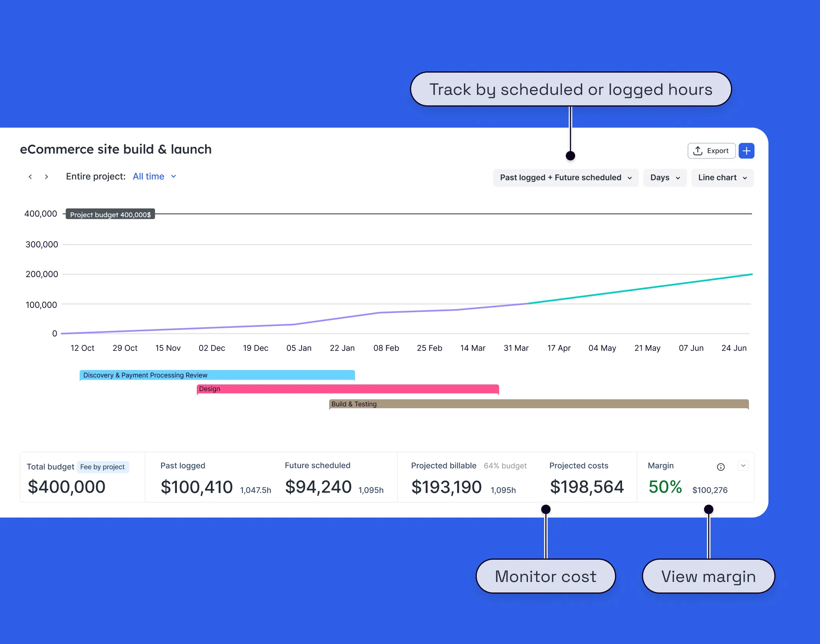The width and height of the screenshot is (820, 644).
Task: Navigate back with the left chevron arrow
Action: coord(30,176)
